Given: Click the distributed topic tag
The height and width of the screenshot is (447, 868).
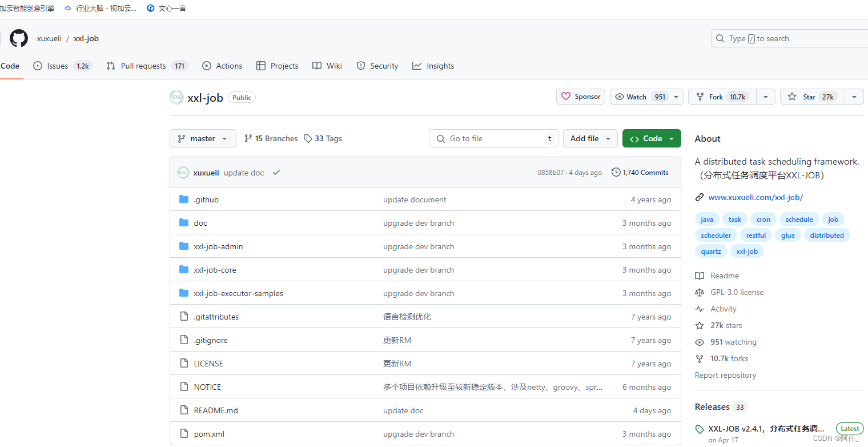Looking at the screenshot, I should 827,236.
